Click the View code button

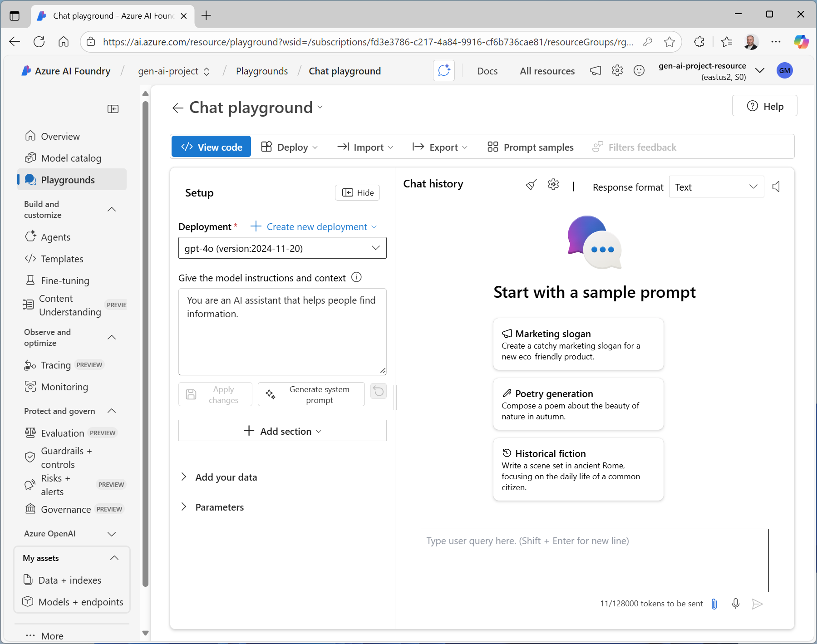point(212,147)
